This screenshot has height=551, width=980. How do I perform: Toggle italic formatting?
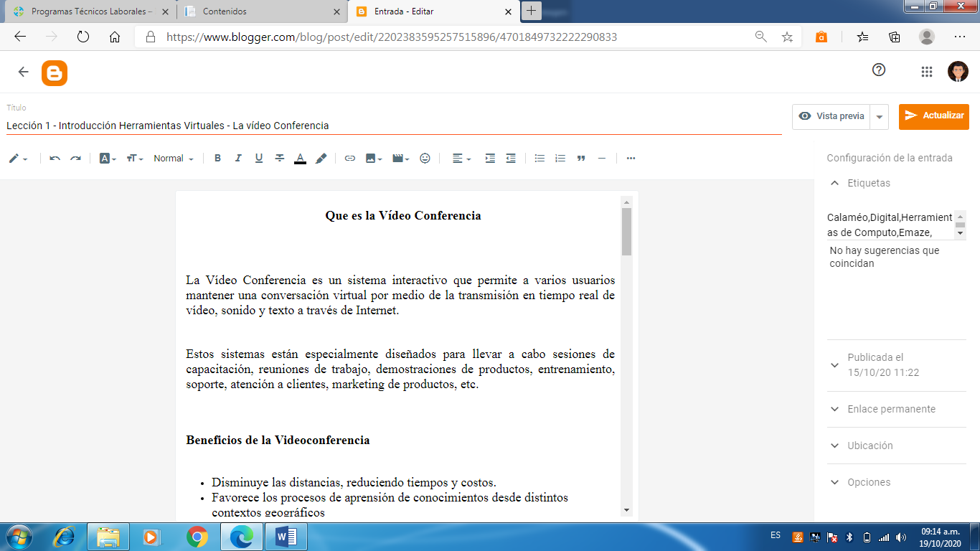point(238,159)
